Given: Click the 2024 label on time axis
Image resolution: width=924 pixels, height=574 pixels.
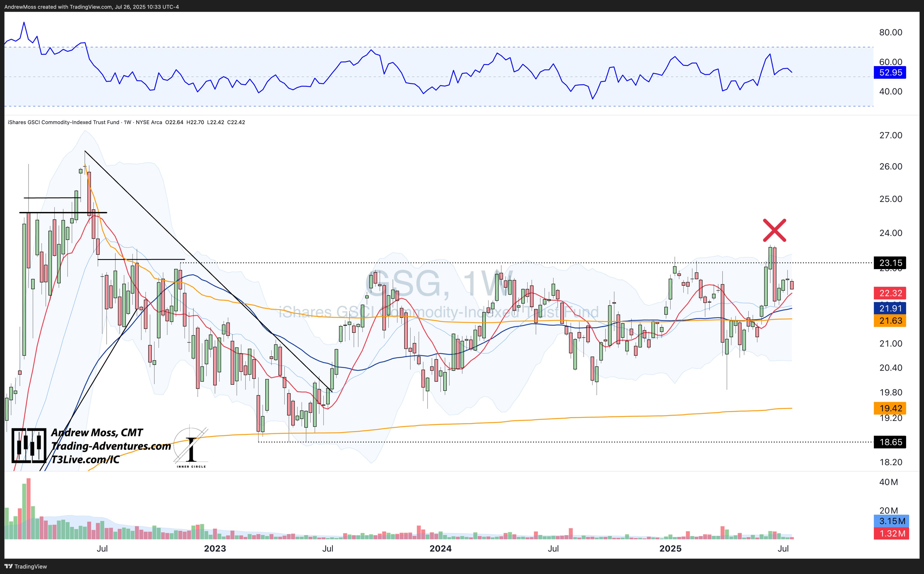Looking at the screenshot, I should (x=440, y=549).
